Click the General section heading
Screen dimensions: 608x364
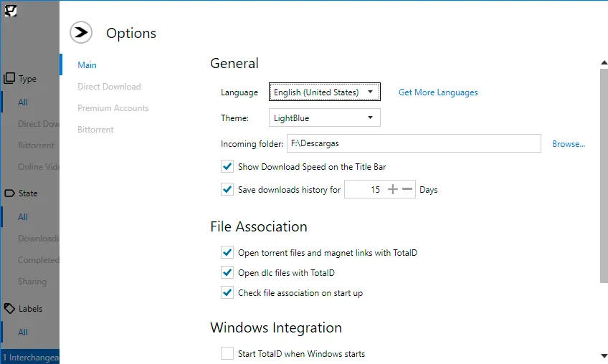(234, 63)
